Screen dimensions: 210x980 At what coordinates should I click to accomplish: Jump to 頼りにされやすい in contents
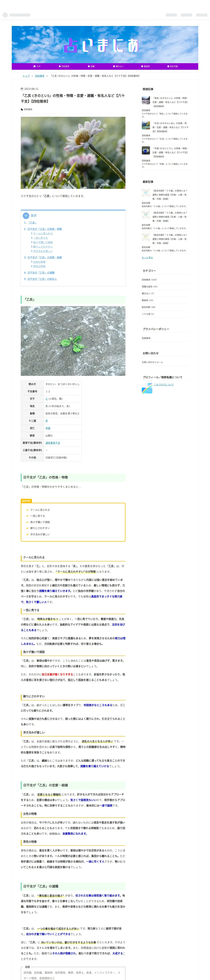(x=43, y=246)
